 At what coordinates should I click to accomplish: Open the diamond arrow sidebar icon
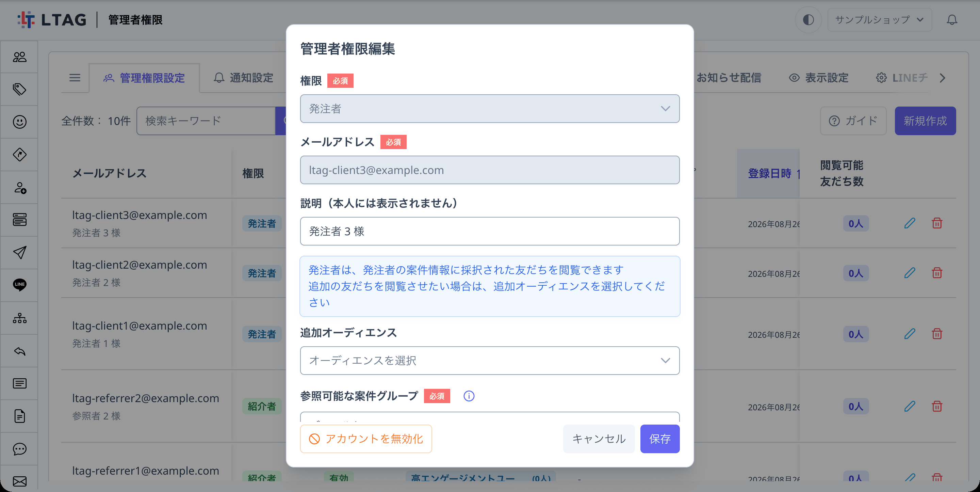19,155
